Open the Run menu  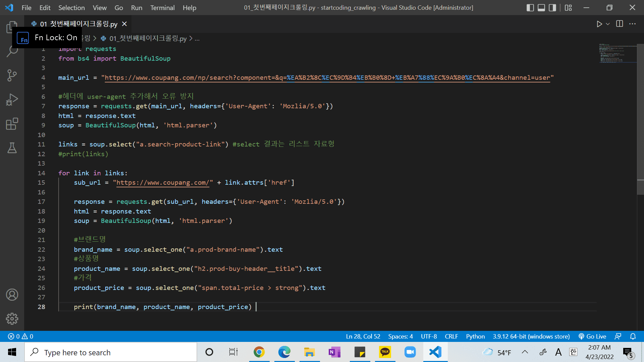137,8
